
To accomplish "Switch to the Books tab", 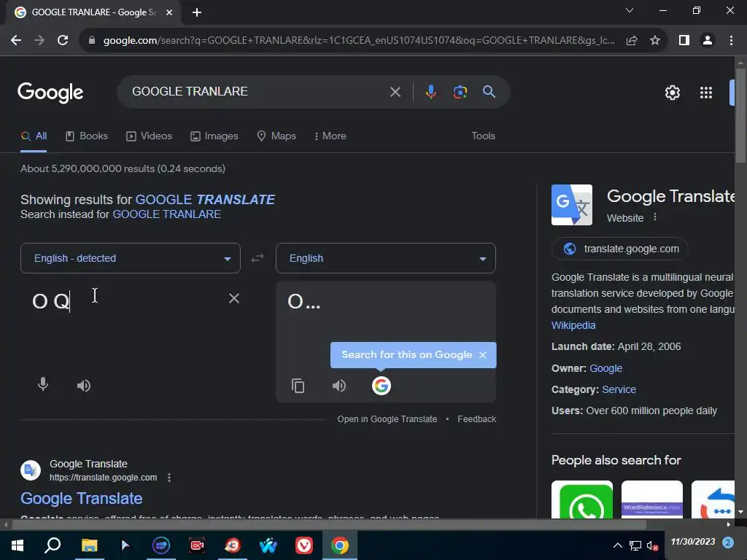I will coord(87,136).
